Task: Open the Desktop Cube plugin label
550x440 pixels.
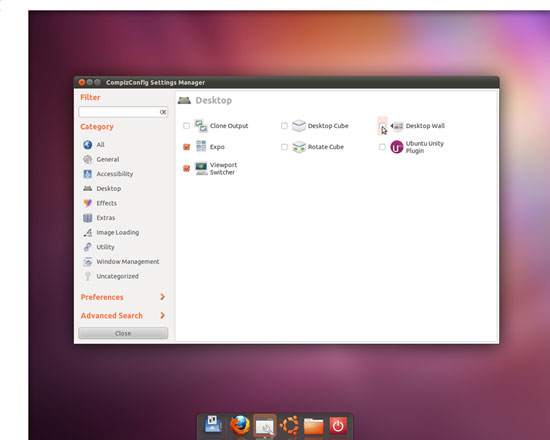Action: coord(328,126)
